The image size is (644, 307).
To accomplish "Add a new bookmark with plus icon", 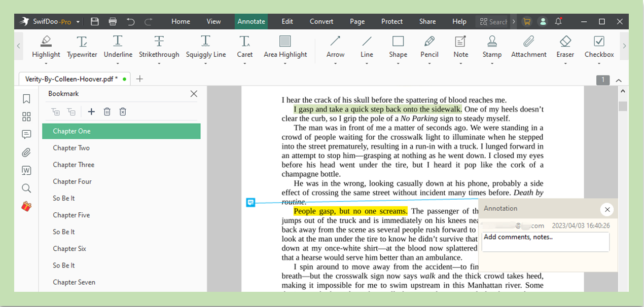I will [x=91, y=112].
